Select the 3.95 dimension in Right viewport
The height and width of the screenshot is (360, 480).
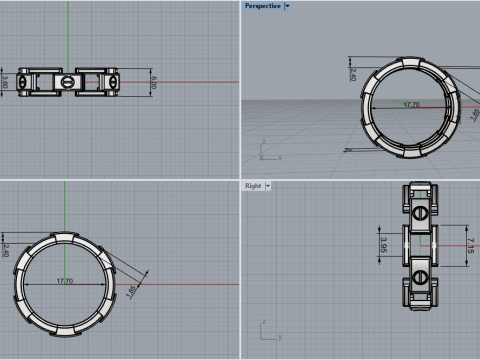pos(384,245)
